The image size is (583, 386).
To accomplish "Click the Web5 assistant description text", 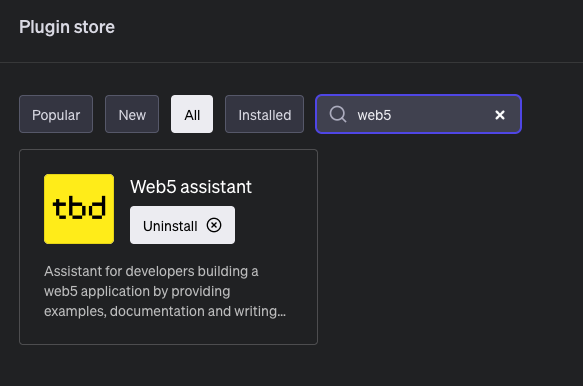I will (165, 291).
